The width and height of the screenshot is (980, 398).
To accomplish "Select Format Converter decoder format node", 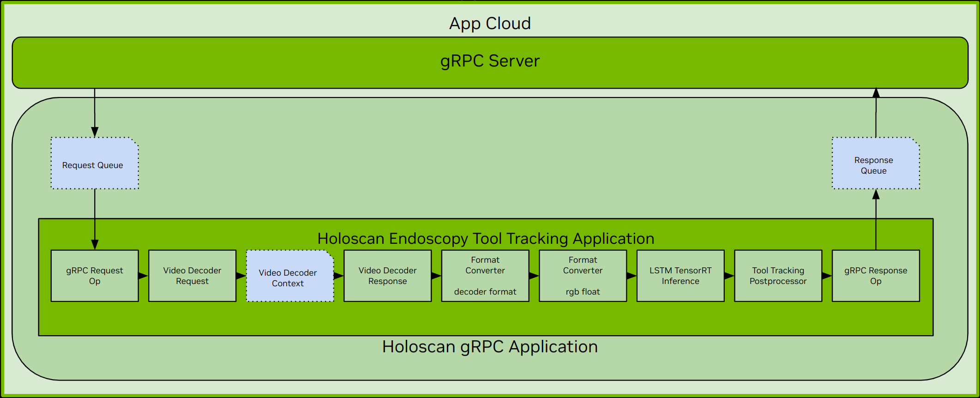I will pyautogui.click(x=485, y=276).
